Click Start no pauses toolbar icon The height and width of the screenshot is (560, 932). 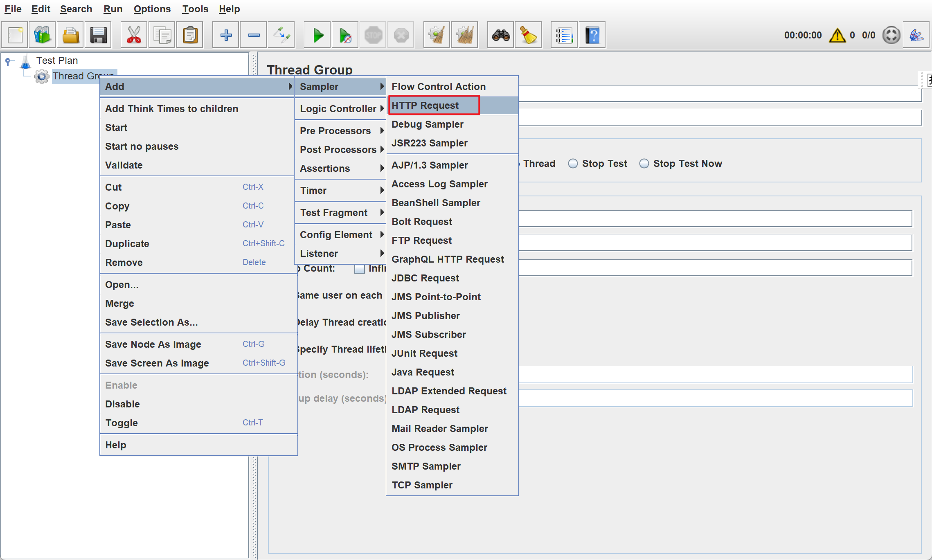click(345, 35)
